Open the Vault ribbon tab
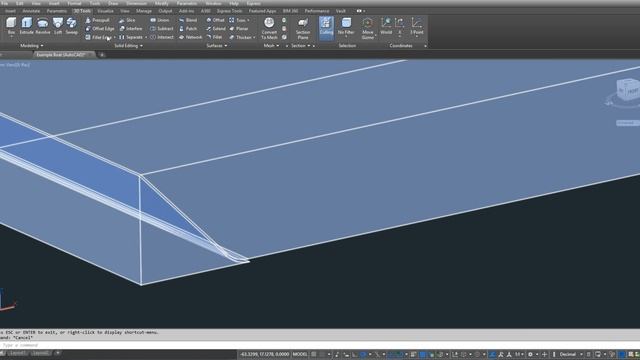The height and width of the screenshot is (360, 640). 340,11
